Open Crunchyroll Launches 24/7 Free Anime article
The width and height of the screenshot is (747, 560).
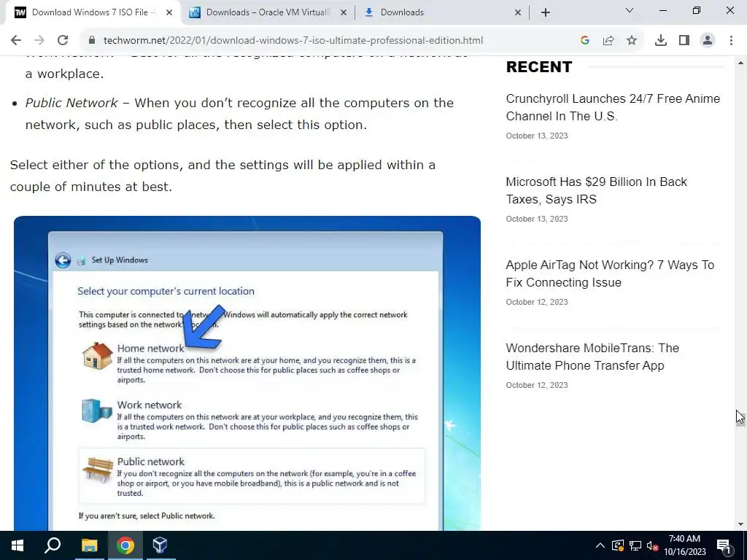[613, 107]
